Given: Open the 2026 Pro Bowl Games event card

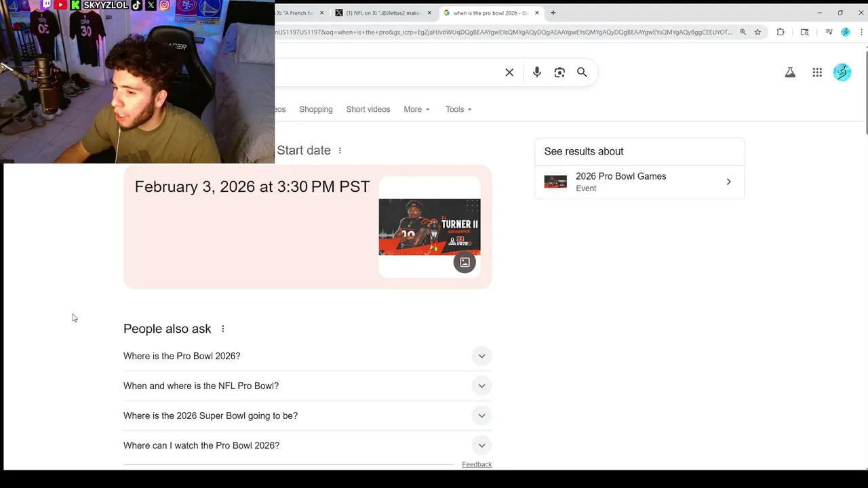Looking at the screenshot, I should (639, 182).
